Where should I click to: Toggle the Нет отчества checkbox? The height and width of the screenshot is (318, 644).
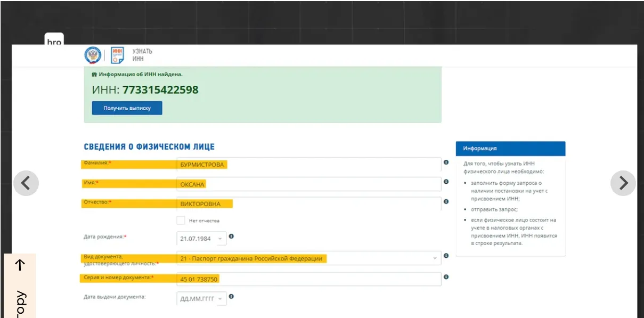coord(181,221)
